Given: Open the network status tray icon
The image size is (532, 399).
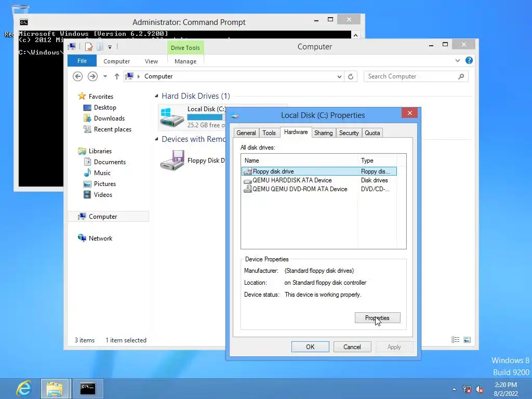Looking at the screenshot, I should tap(467, 389).
